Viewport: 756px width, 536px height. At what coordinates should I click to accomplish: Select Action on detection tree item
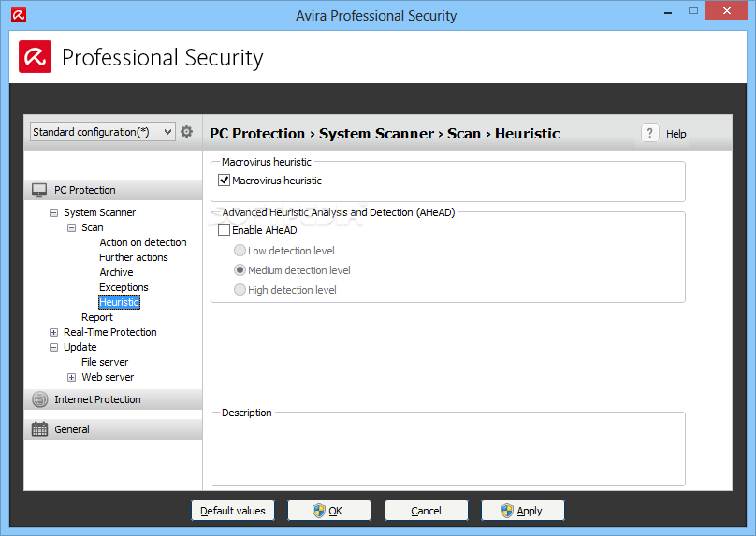[x=143, y=242]
